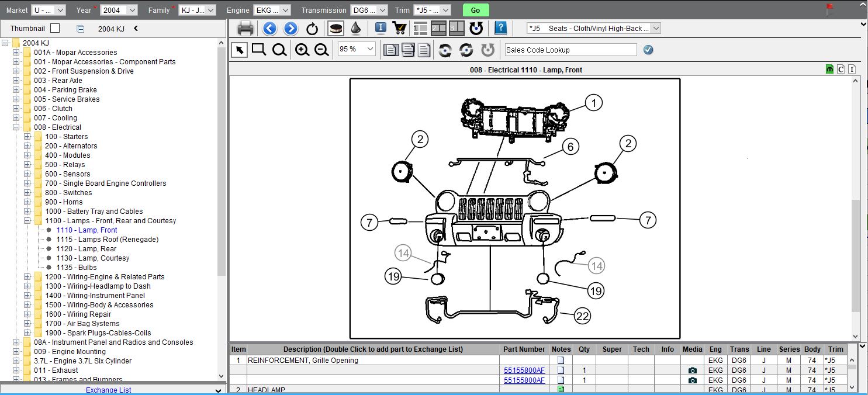
Task: Collapse the 2004 KJ root node
Action: (x=5, y=43)
